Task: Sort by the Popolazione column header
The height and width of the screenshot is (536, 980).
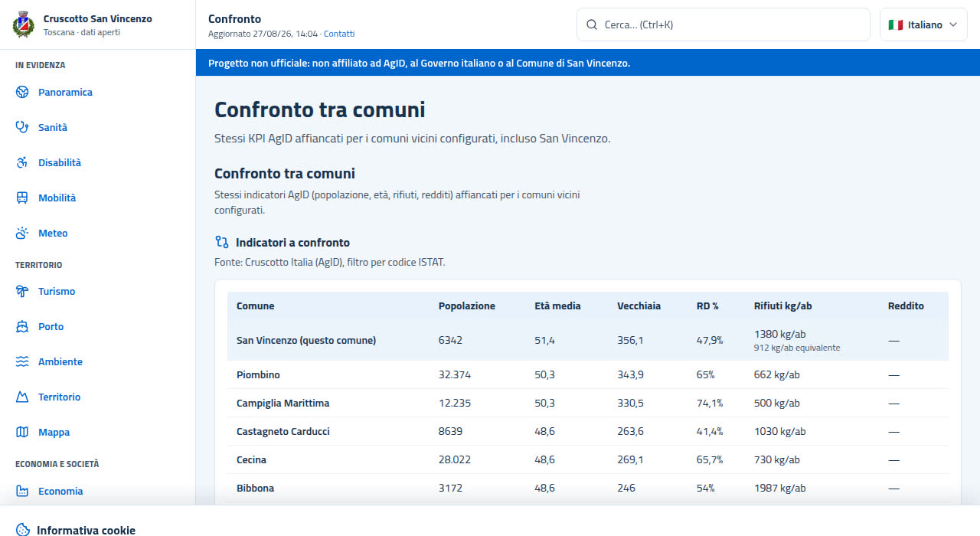Action: 467,306
